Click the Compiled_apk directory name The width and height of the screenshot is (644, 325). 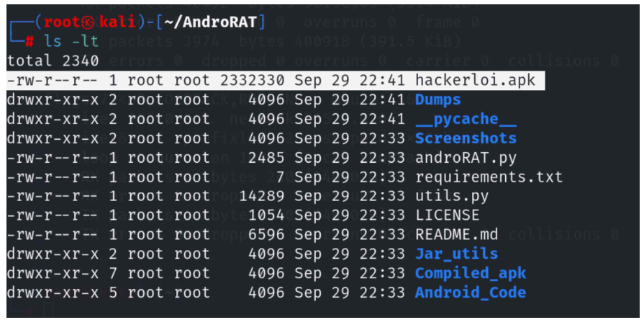pos(471,273)
